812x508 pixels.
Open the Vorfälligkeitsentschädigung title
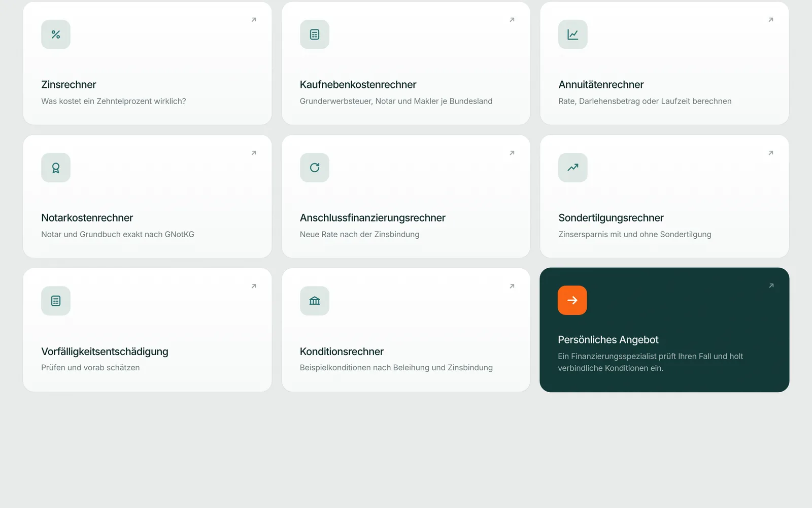105,352
